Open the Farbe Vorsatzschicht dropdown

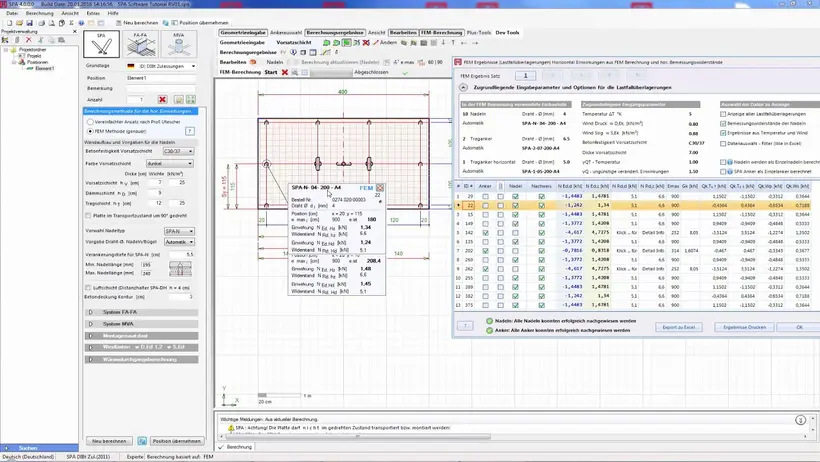click(x=170, y=164)
